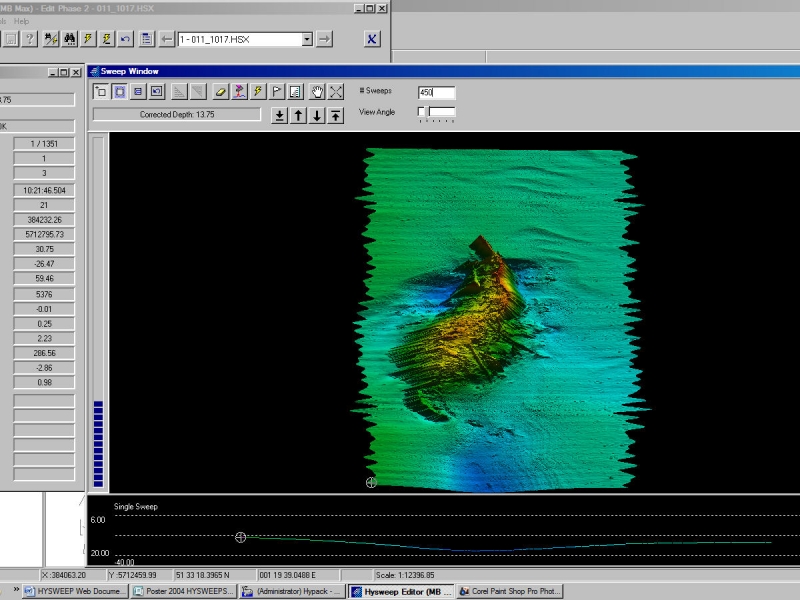This screenshot has width=800, height=600.
Task: Click the flag icon in Sweep toolbar
Action: (278, 91)
